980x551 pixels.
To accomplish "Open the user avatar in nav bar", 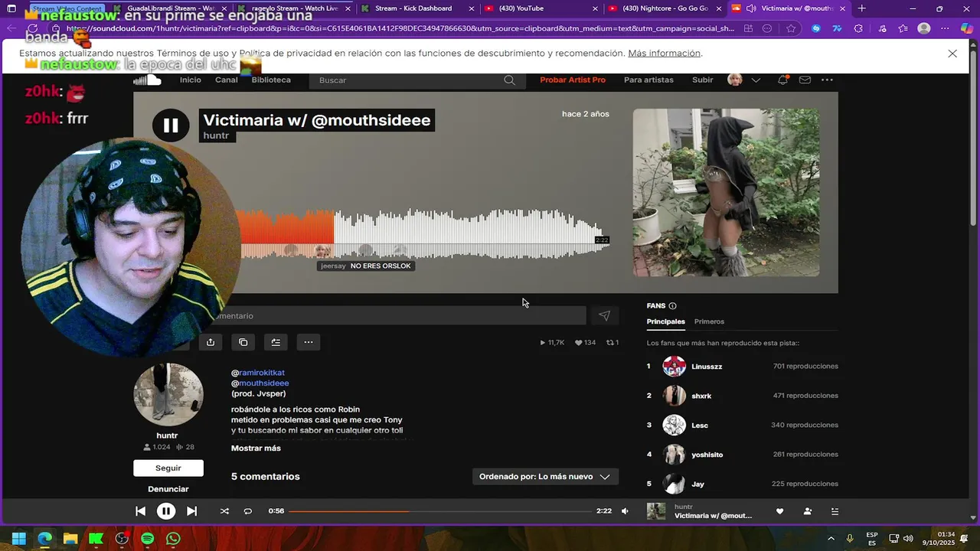I will click(735, 80).
